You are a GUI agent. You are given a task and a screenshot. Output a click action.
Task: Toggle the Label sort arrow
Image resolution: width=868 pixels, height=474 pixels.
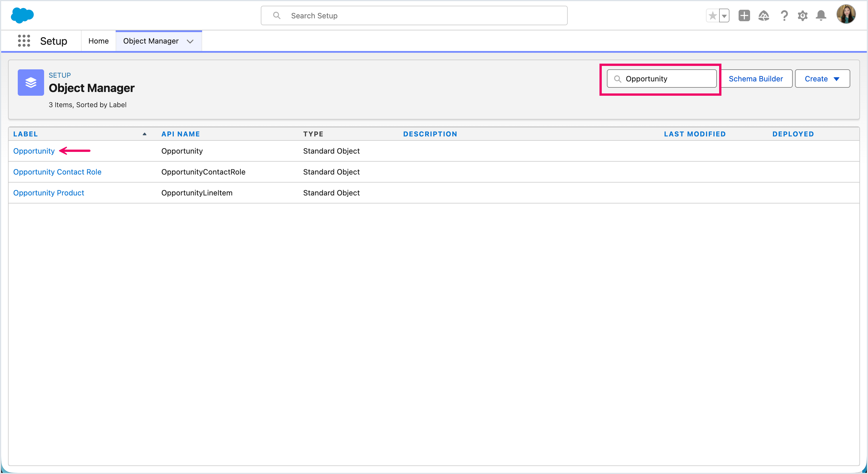click(145, 134)
